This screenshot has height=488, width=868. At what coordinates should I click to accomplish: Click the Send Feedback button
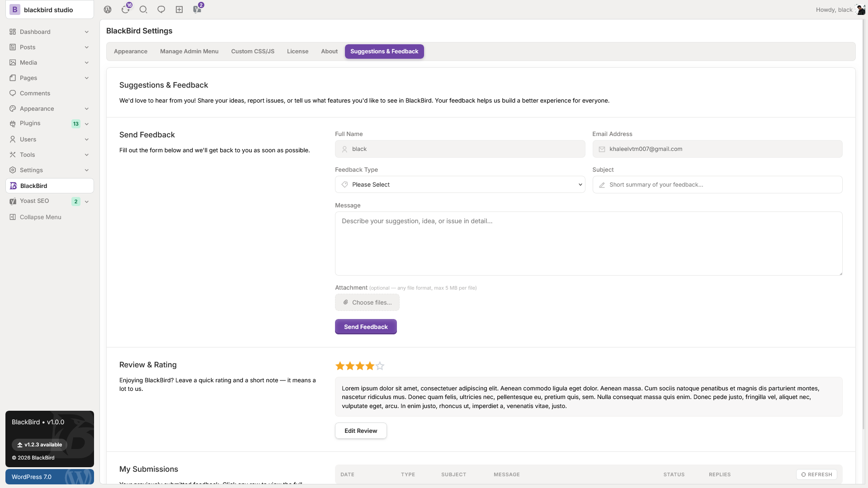point(366,327)
